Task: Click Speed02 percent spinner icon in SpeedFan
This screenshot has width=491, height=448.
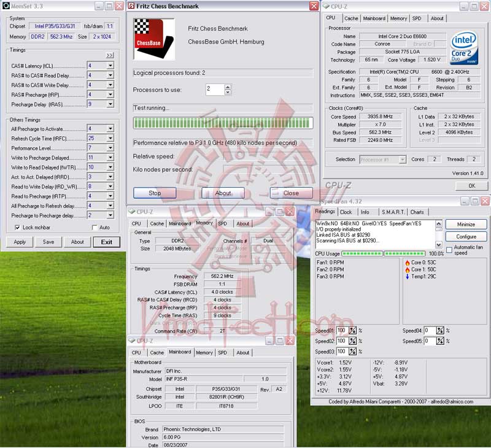Action: pyautogui.click(x=352, y=341)
